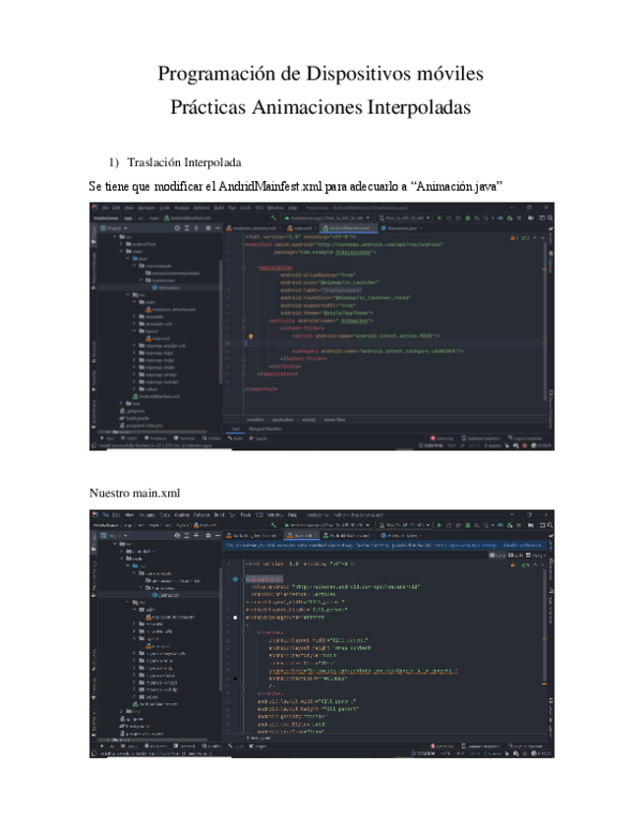This screenshot has height=834, width=644.
Task: Click intent-filter breadcrumb in AndroidManifest editor
Action: click(x=334, y=420)
